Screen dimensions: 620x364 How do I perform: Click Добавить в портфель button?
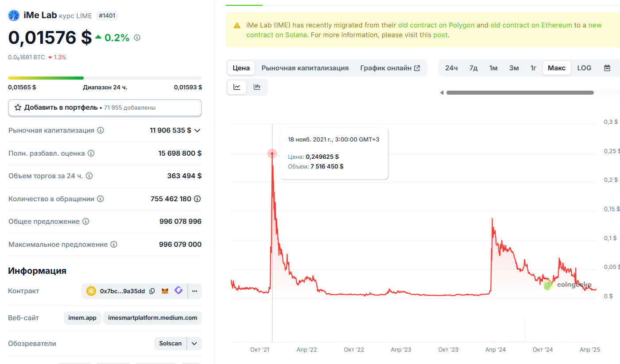pos(105,107)
